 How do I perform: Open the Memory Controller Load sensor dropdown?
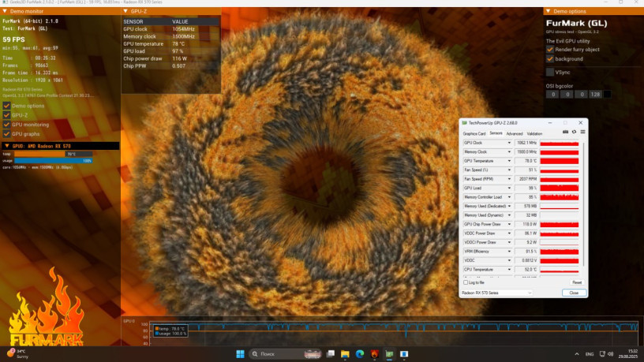509,197
